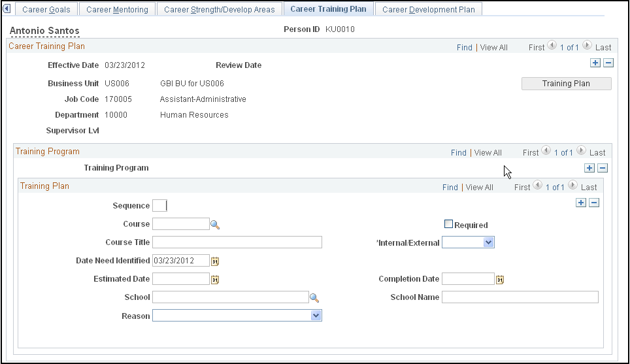The image size is (630, 364).
Task: Go to next row in Training Plan
Action: pyautogui.click(x=573, y=186)
